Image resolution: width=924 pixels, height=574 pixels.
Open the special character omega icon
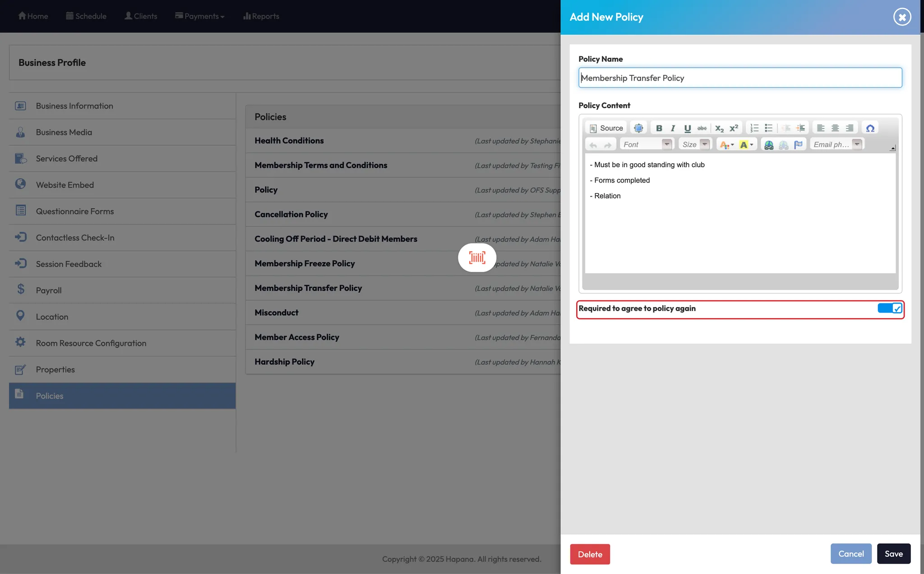click(870, 128)
